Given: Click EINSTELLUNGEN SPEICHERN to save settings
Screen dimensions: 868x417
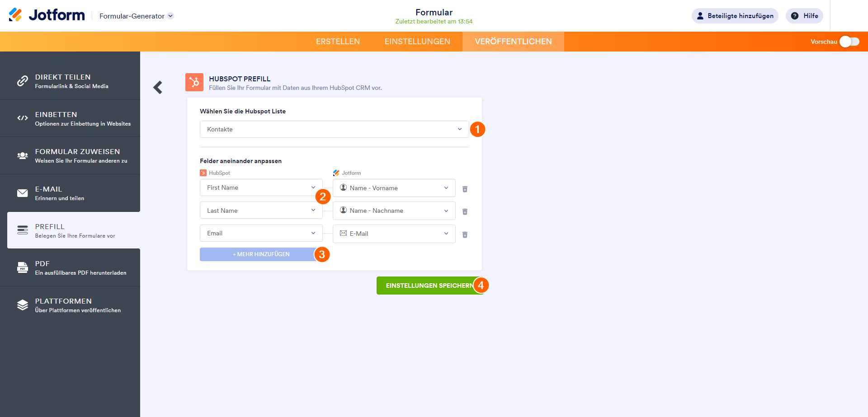Looking at the screenshot, I should click(x=429, y=286).
